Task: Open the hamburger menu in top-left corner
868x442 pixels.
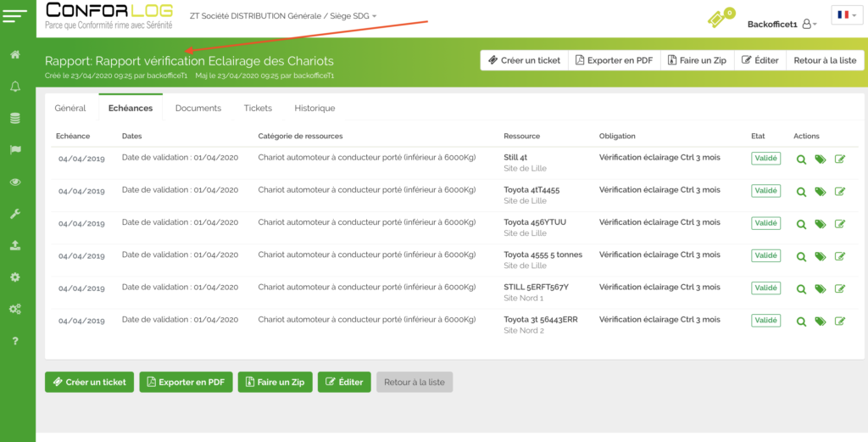Action: [16, 16]
